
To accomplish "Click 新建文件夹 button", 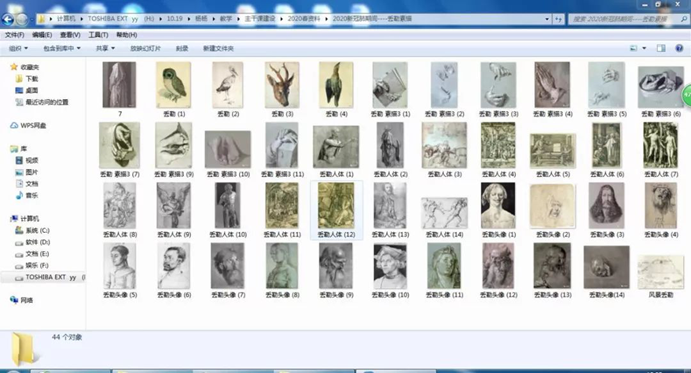I will (218, 48).
